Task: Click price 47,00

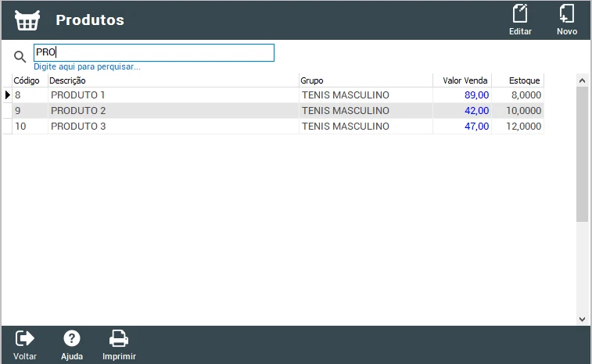Action: [x=476, y=126]
